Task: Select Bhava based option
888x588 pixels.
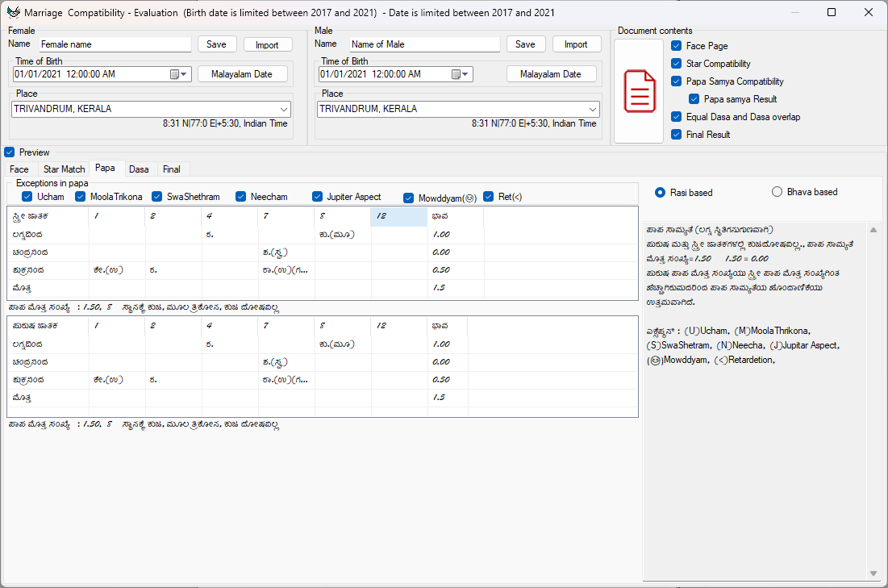Action: tap(777, 192)
